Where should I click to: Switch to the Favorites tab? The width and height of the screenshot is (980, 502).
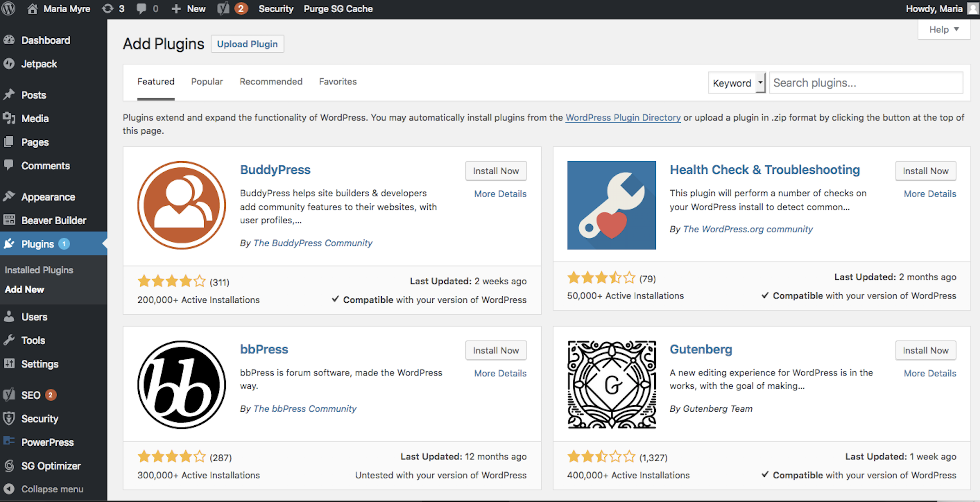[x=337, y=82]
